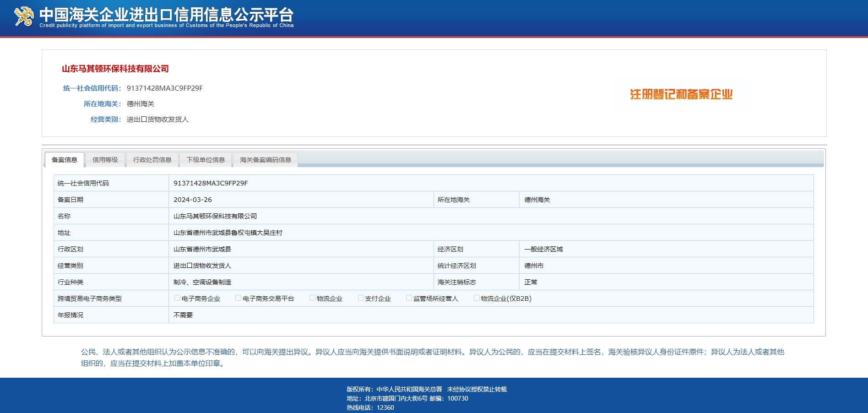This screenshot has width=868, height=413.
Task: Click the 海关注销标志 value 正常
Action: coord(531,282)
